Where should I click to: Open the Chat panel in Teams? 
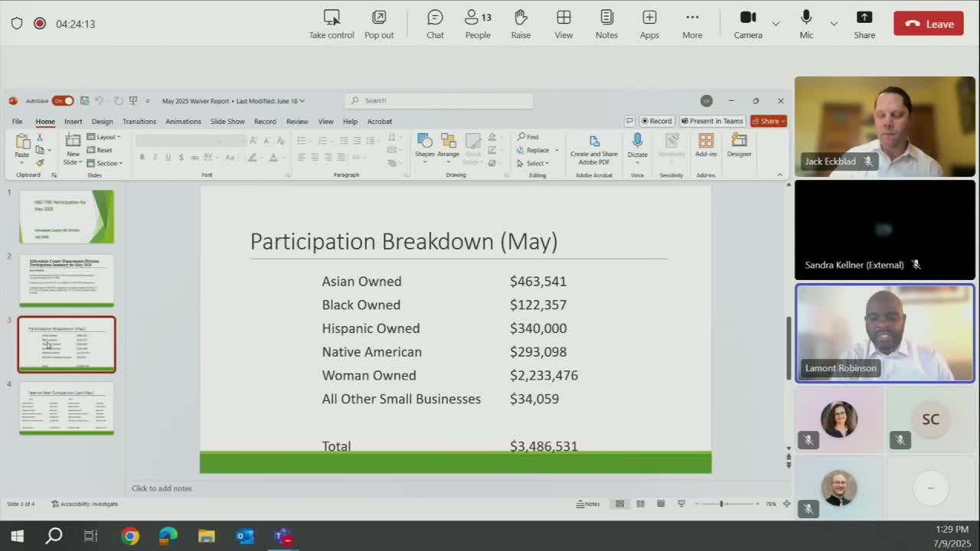[x=435, y=24]
